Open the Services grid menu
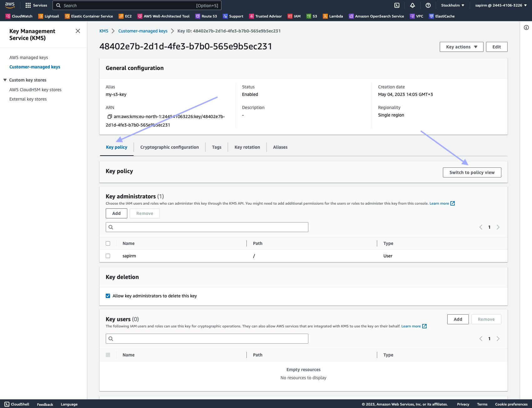Viewport: 532px width, 408px height. [x=36, y=5]
